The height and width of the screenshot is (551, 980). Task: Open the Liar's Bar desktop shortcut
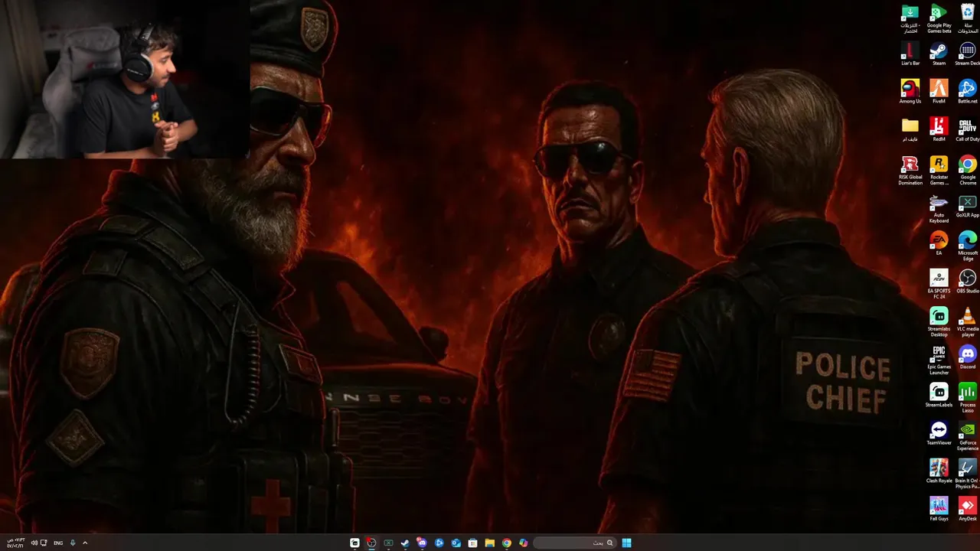tap(910, 54)
